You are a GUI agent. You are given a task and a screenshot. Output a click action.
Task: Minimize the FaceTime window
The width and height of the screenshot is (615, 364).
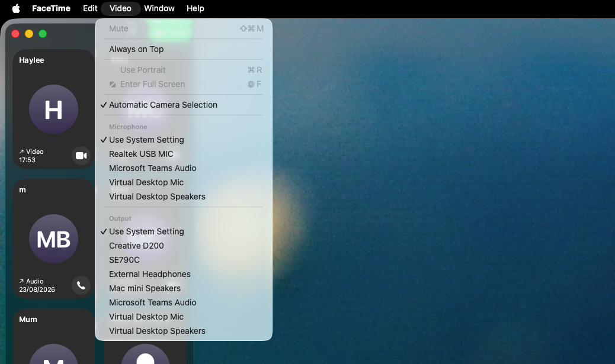point(29,34)
